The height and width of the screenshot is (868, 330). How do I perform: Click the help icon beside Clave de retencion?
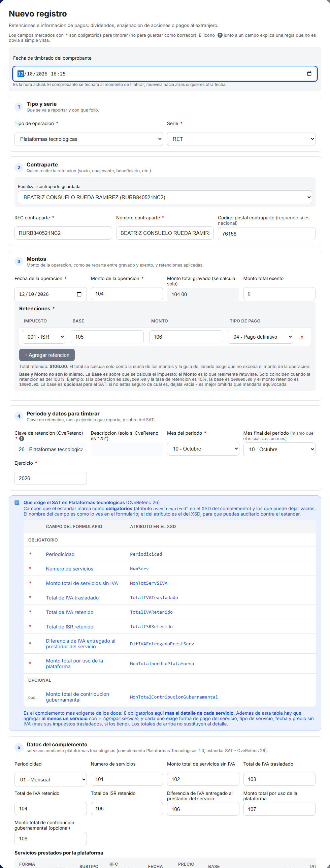point(22,439)
